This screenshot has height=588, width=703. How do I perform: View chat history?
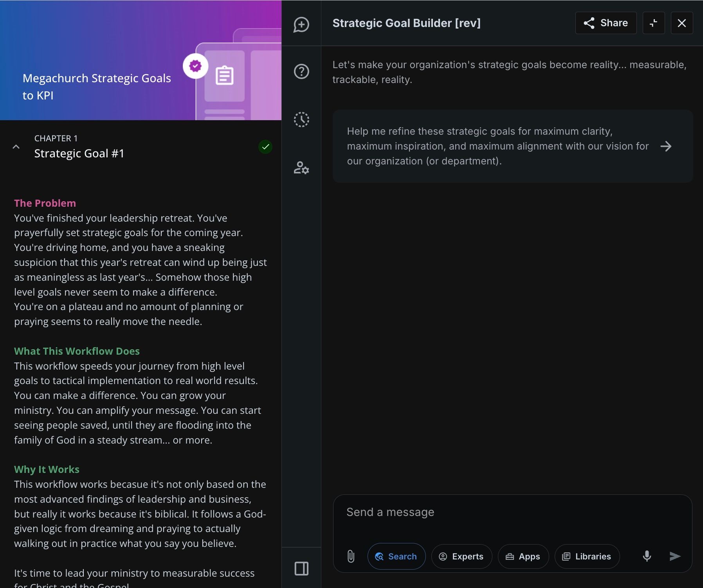[301, 120]
